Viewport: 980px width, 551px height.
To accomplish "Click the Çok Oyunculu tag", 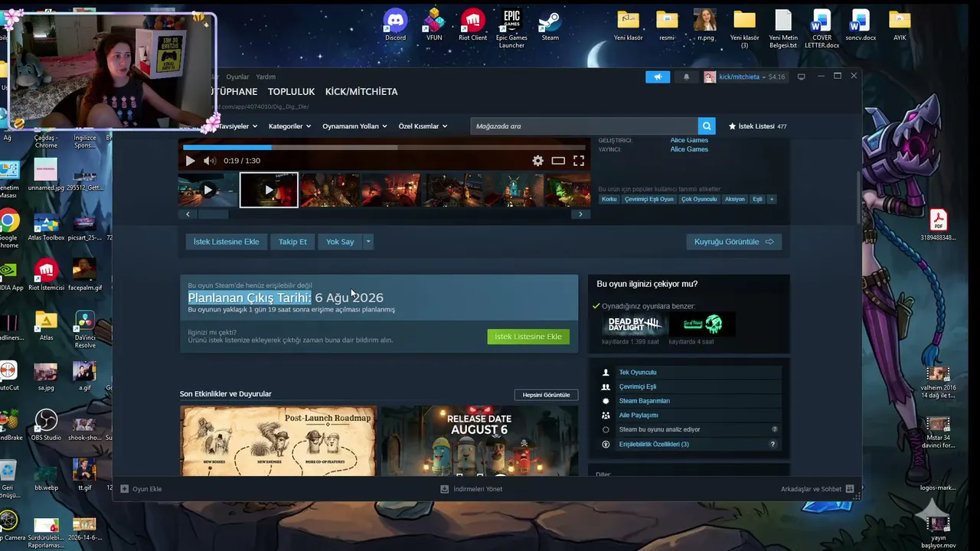I will (699, 199).
